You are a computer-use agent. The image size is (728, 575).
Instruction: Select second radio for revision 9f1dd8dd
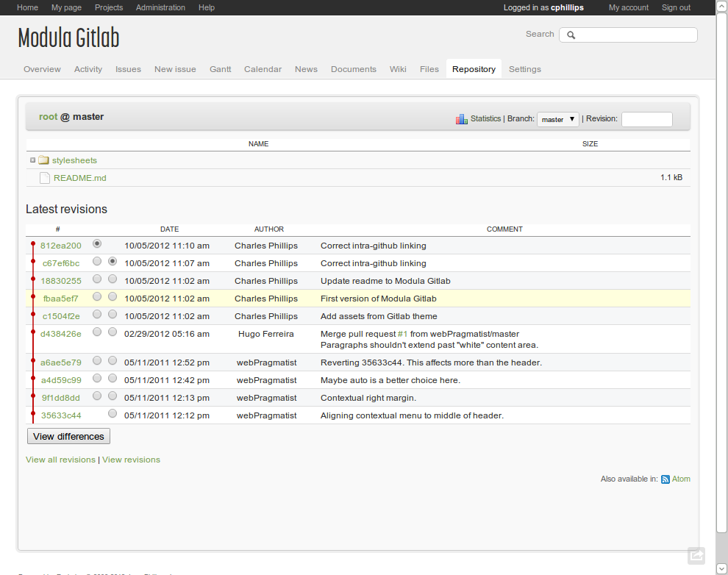(x=113, y=396)
